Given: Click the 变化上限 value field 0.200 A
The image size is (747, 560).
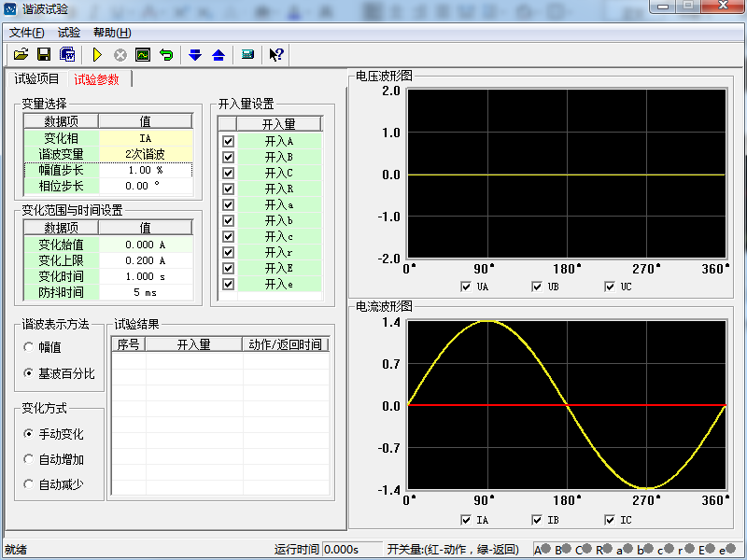Looking at the screenshot, I should (x=145, y=260).
